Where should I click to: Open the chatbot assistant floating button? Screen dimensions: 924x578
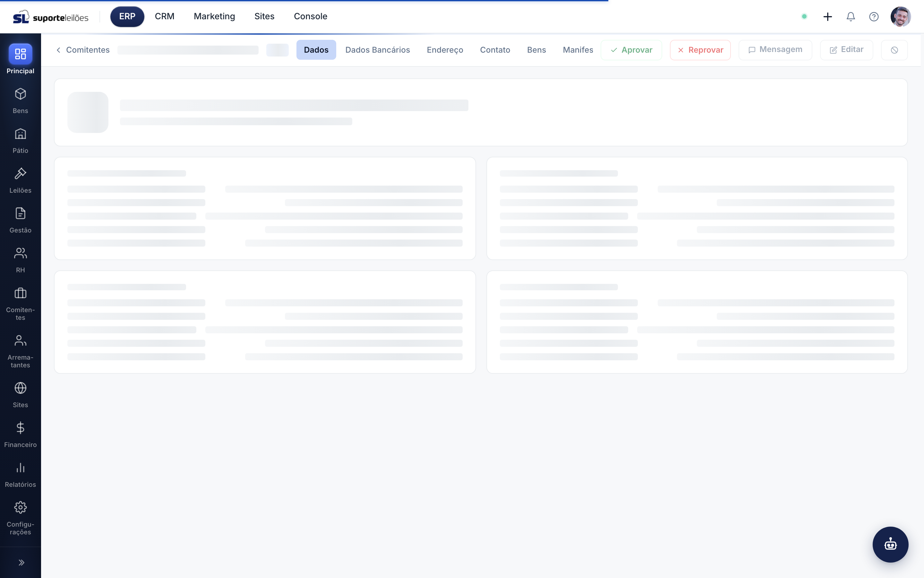[x=890, y=544]
